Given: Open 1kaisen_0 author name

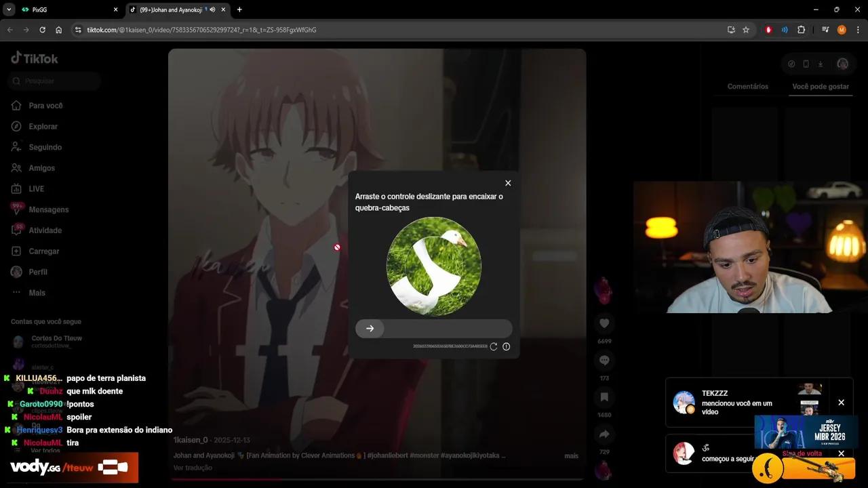Looking at the screenshot, I should [x=191, y=441].
